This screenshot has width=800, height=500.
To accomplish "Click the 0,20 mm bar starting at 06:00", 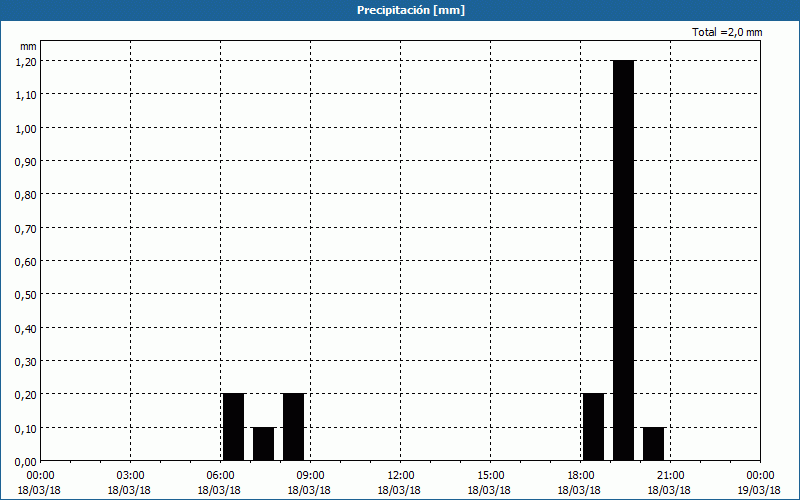I will tap(234, 427).
